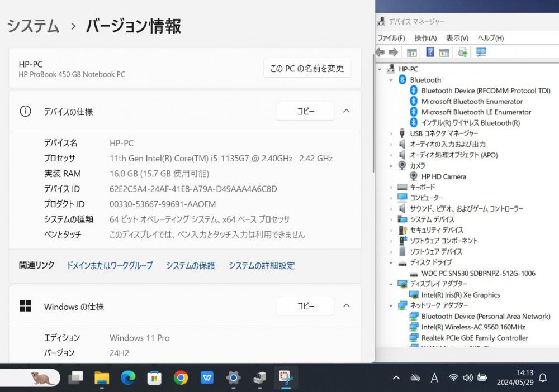Image resolution: width=559 pixels, height=392 pixels.
Task: Collapse the ディスク ドライブ category
Action: coord(391,262)
